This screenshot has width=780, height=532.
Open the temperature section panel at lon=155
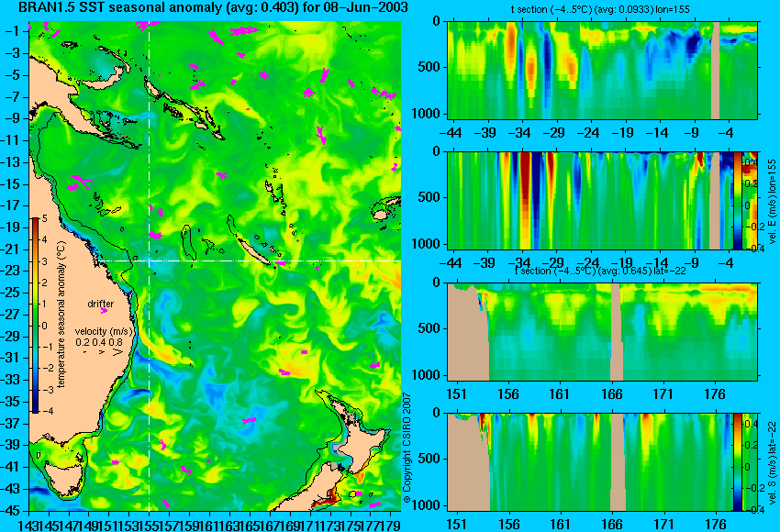point(602,70)
